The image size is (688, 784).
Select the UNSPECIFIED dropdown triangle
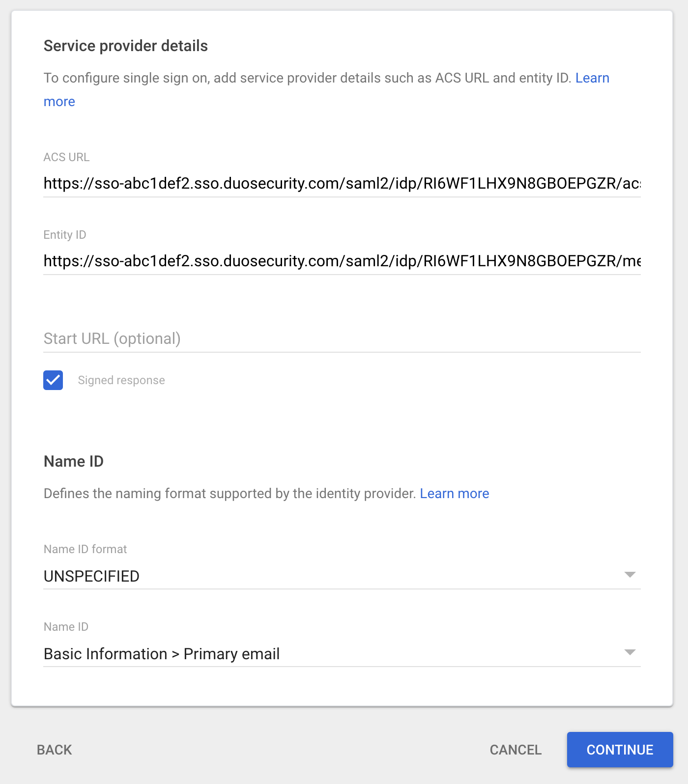pyautogui.click(x=631, y=574)
